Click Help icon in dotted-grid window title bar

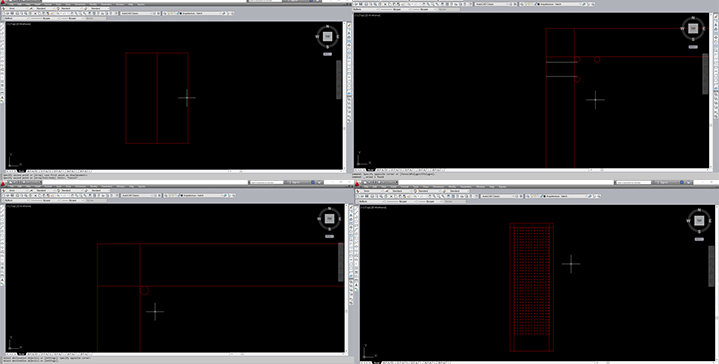(x=689, y=182)
